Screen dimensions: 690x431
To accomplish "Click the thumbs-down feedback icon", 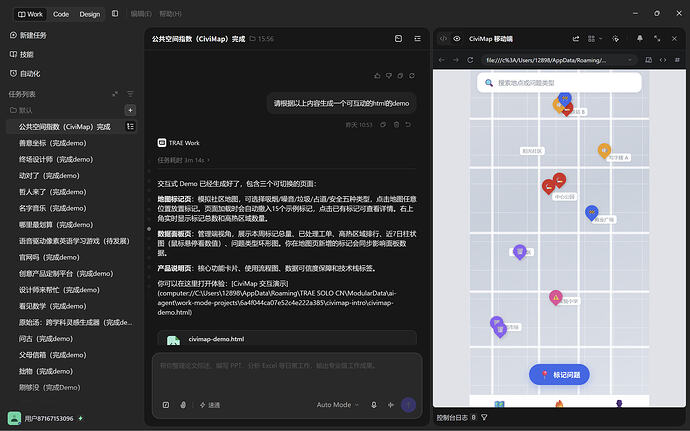I will [389, 76].
